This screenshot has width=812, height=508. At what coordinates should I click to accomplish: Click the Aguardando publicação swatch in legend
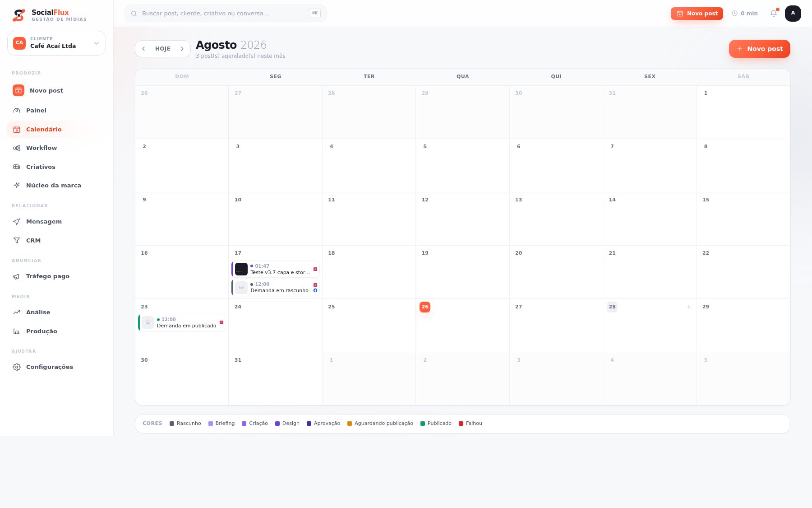click(350, 424)
